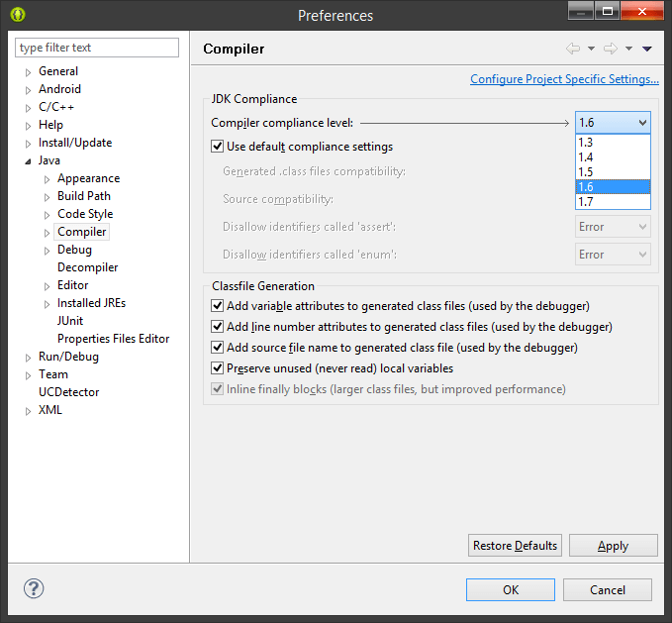Click the back navigation arrow icon
Screen dimensions: 672x623
tap(573, 49)
